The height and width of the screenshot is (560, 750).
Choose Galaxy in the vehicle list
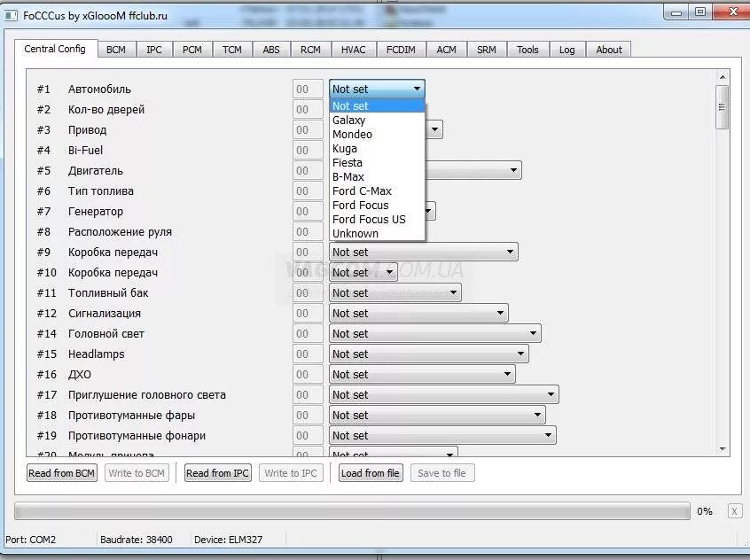377,120
